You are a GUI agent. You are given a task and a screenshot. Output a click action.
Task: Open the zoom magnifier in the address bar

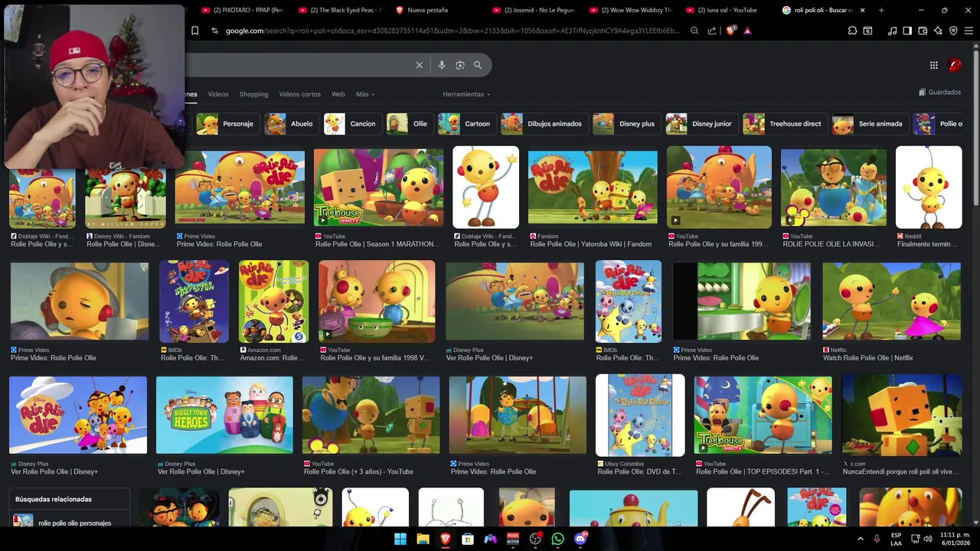(x=694, y=31)
